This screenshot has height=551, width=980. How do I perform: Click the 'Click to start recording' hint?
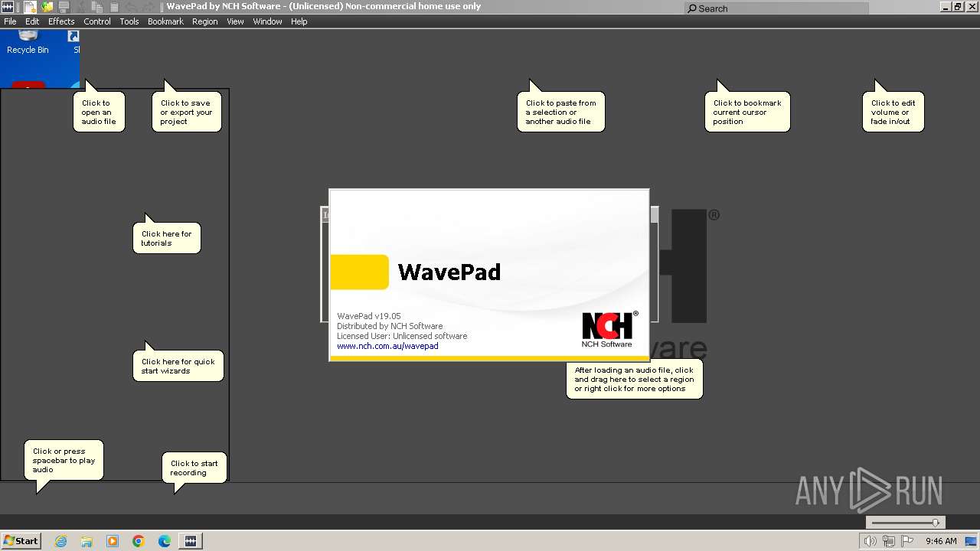coord(194,468)
